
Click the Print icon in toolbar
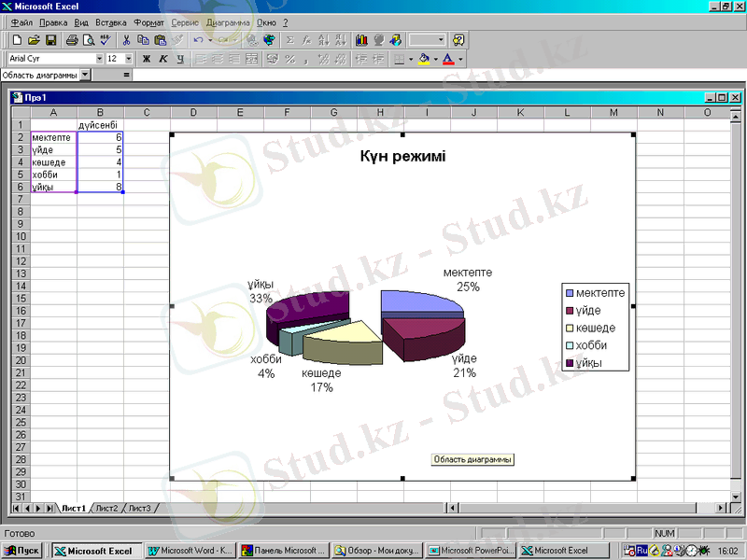click(72, 40)
